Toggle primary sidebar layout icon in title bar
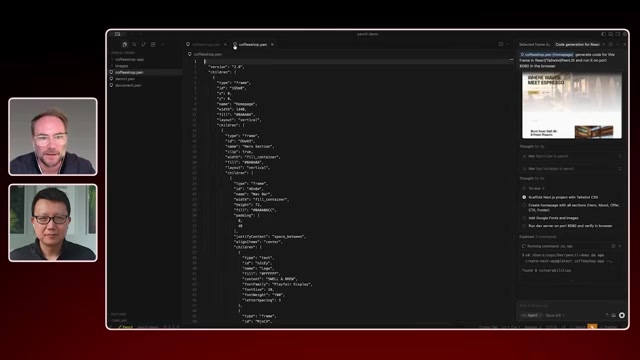640x360 pixels. pyautogui.click(x=603, y=34)
